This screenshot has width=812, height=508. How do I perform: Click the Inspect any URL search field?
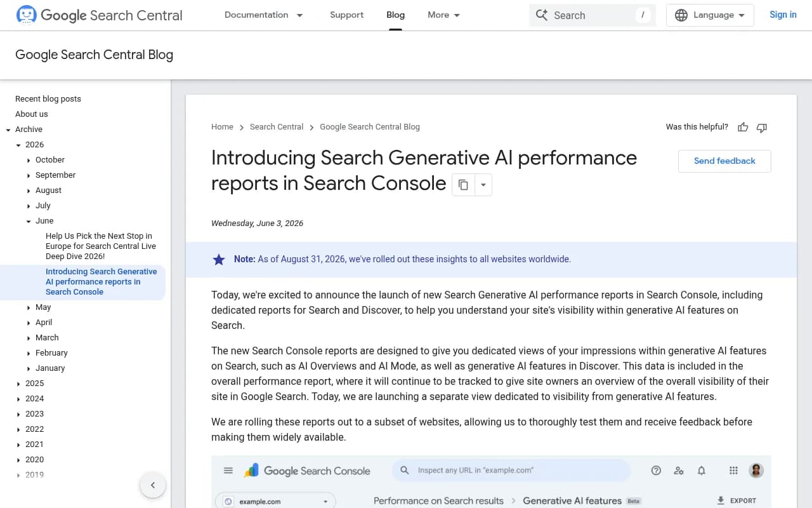511,471
